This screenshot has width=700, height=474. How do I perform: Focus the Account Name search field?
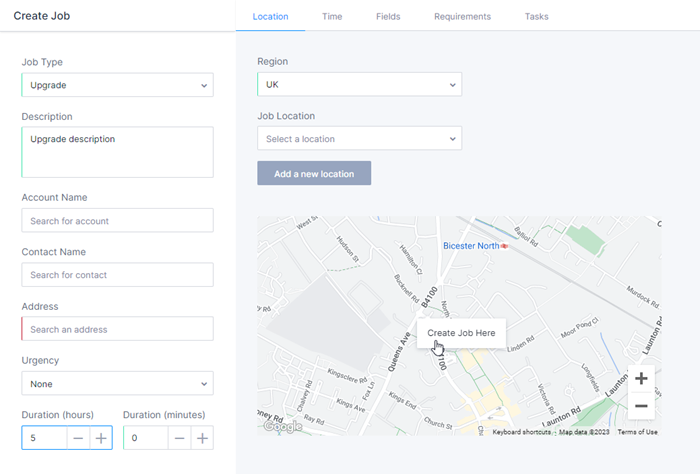click(117, 221)
